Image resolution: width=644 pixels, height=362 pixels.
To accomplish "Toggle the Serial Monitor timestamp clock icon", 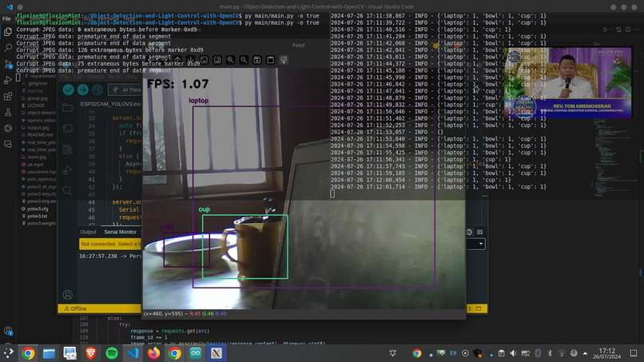I will (469, 233).
